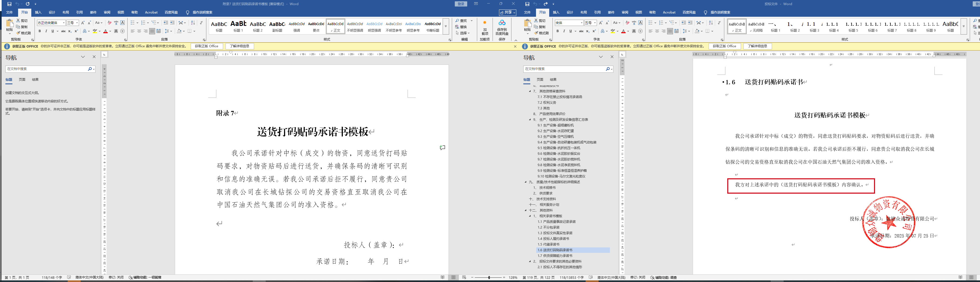Toggle justify alignment in the left window ribbon

pyautogui.click(x=152, y=31)
